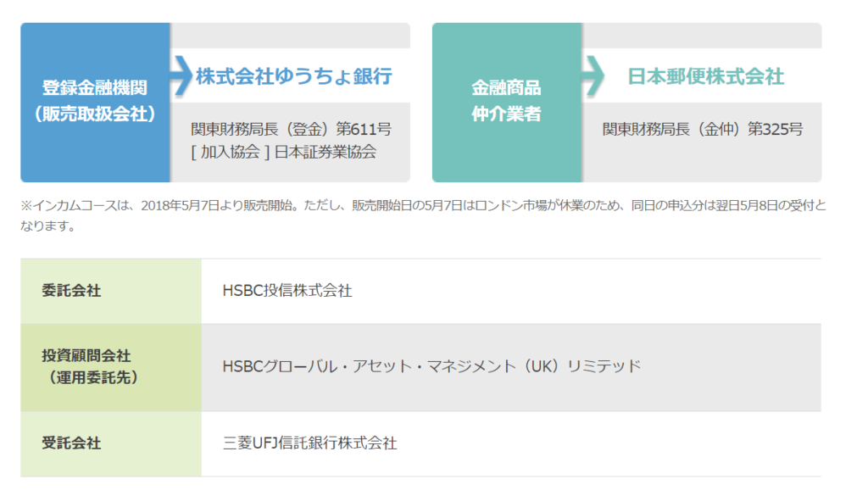Click the text 関東財務局長（登金）第611号
Screen dimensions: 868x496
pos(292,129)
